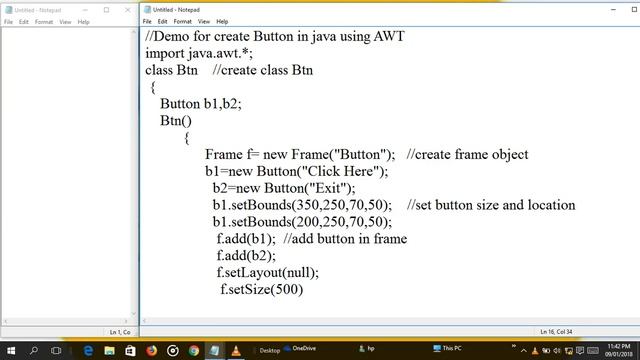
Task: Click horizontal scrollbar left arrow in background Notepad
Action: 5,321
